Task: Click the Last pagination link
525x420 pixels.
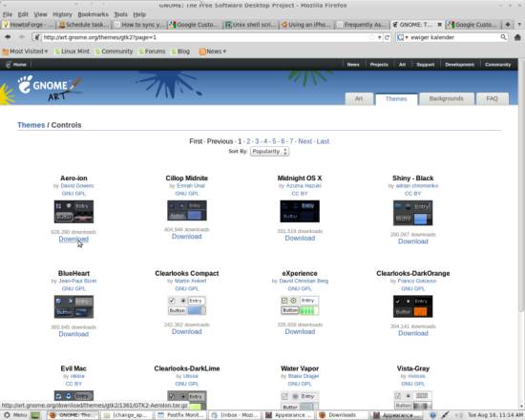Action: click(323, 141)
